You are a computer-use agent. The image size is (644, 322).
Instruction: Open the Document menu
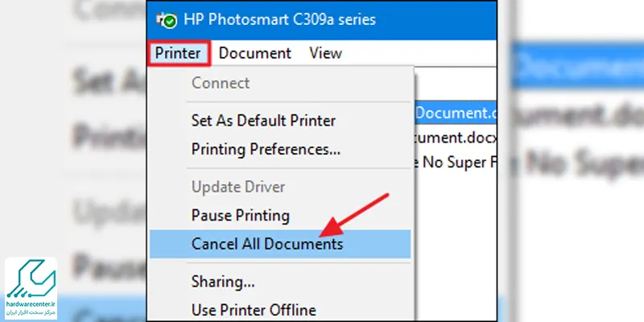point(254,53)
